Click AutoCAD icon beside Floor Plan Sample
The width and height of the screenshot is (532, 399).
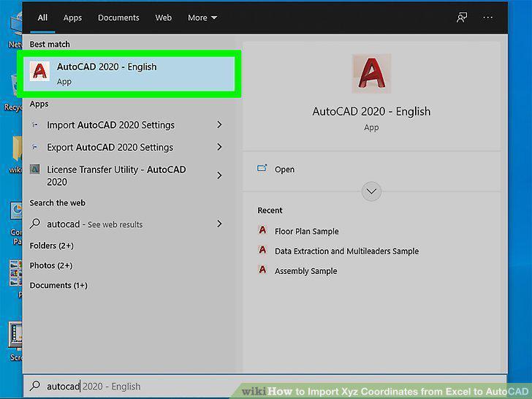point(262,230)
